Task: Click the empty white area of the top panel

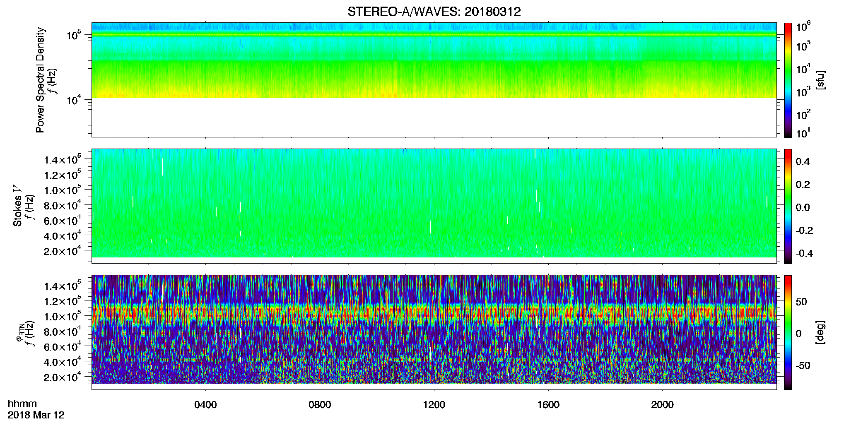Action: 434,117
